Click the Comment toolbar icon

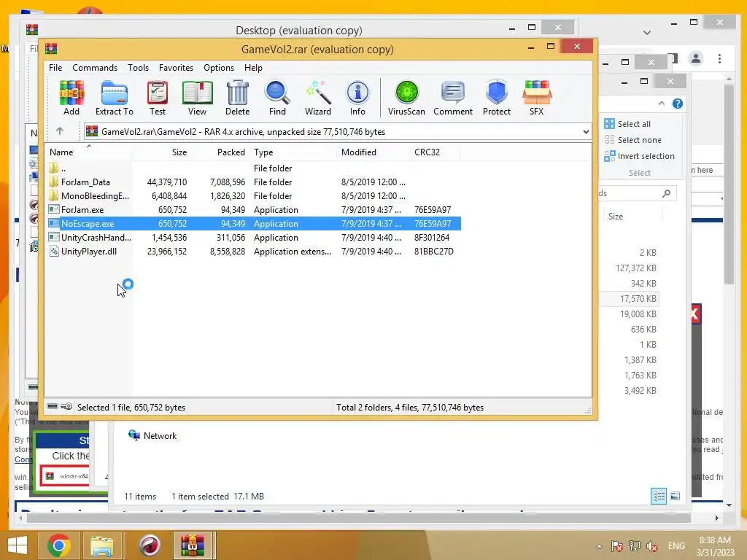pyautogui.click(x=452, y=97)
